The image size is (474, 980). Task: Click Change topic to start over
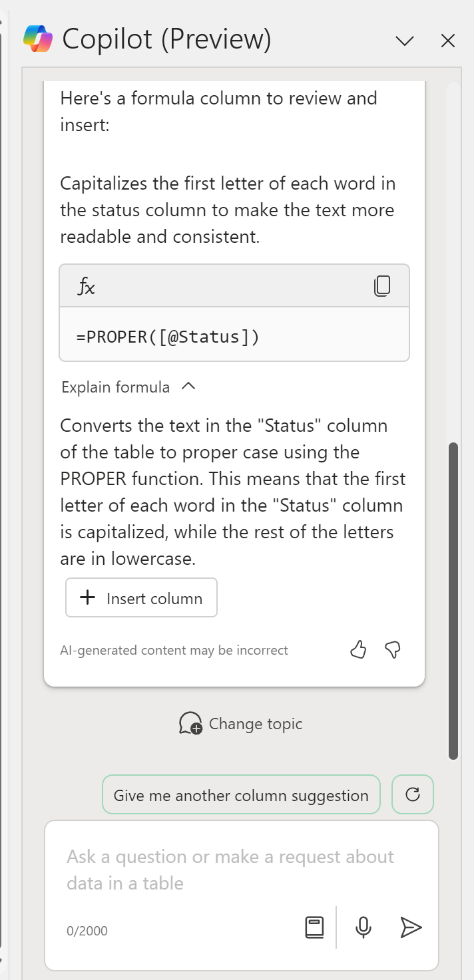pos(241,724)
